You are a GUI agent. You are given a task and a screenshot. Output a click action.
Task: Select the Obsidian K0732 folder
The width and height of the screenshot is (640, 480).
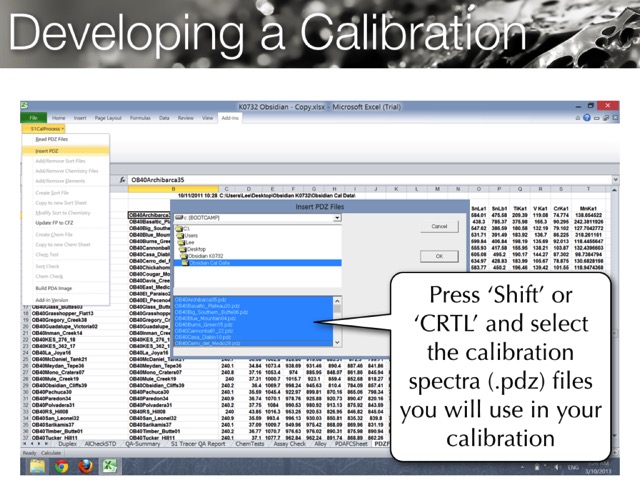[207, 255]
